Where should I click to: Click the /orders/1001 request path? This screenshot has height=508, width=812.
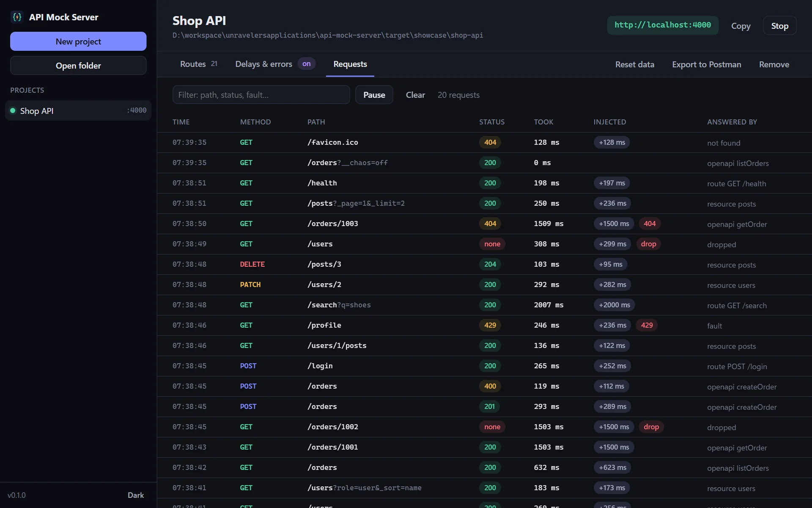(333, 447)
